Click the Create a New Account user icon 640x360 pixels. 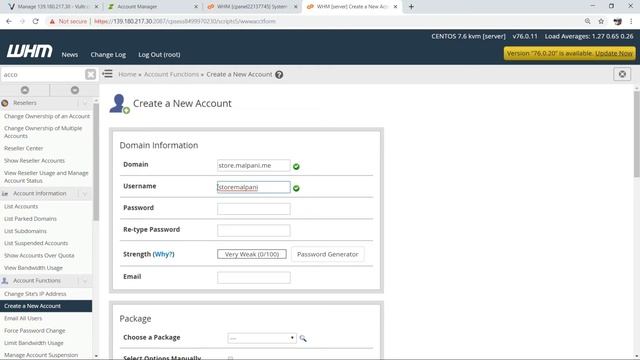pos(119,104)
